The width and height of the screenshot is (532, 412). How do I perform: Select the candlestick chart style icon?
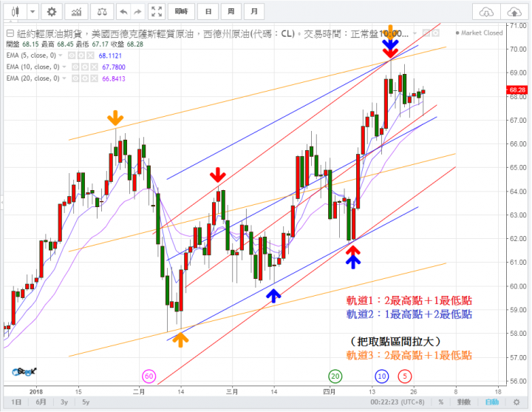pos(15,13)
